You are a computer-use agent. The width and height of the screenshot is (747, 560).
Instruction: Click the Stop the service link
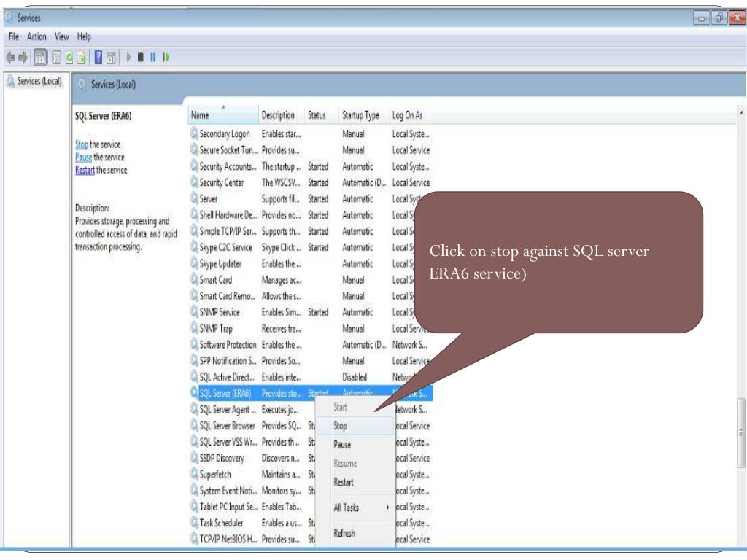tap(82, 144)
